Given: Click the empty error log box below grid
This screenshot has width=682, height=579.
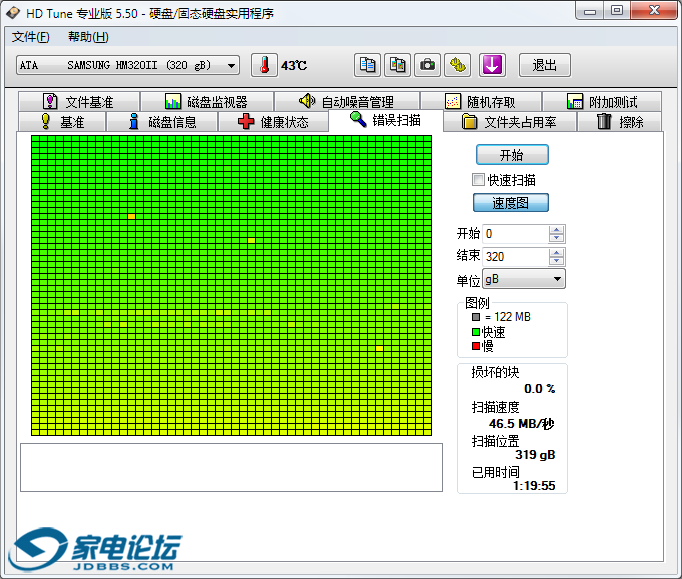Looking at the screenshot, I should pyautogui.click(x=231, y=468).
